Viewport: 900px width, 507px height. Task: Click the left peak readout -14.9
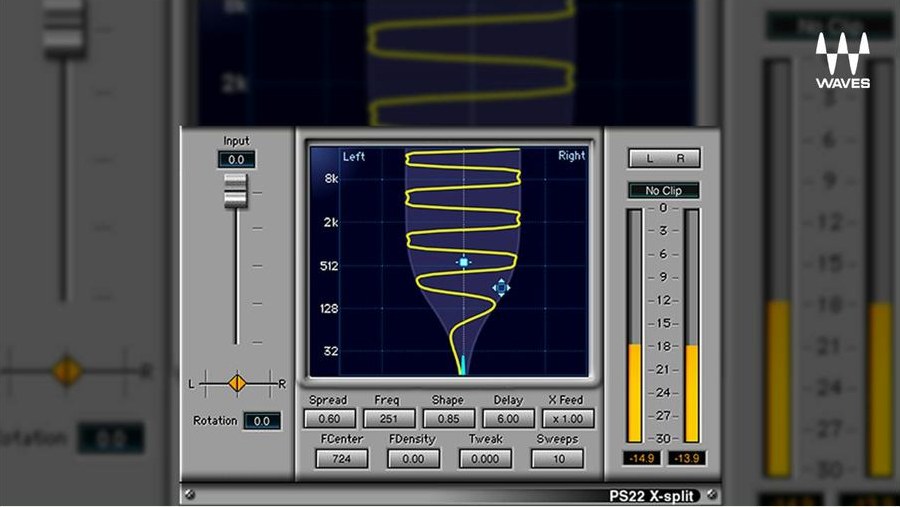click(x=641, y=458)
